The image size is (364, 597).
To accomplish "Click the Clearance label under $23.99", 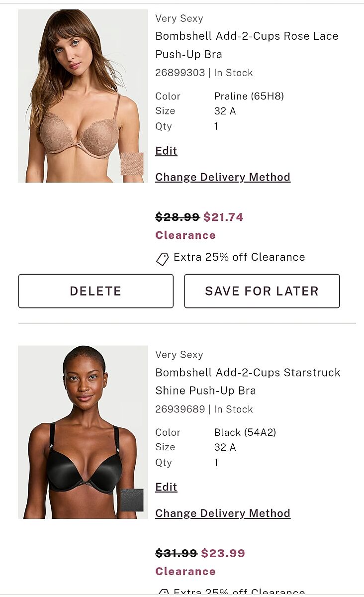I will pos(185,572).
